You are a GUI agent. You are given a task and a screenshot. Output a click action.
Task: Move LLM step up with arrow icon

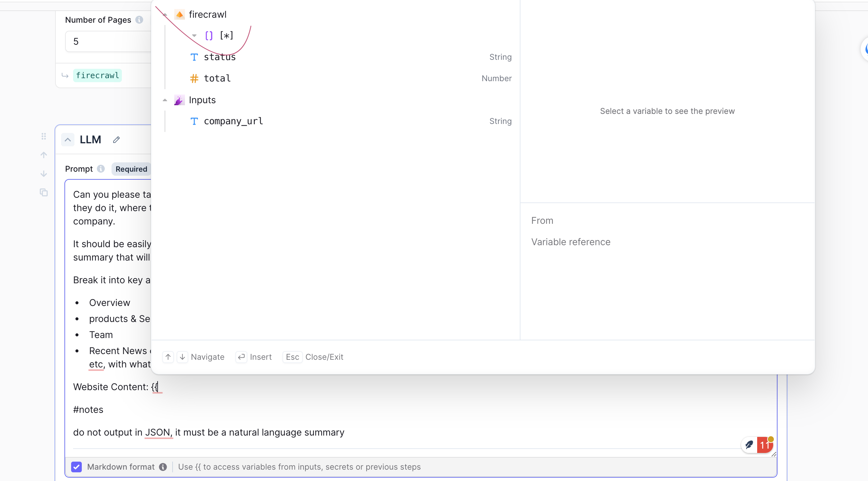(x=44, y=155)
